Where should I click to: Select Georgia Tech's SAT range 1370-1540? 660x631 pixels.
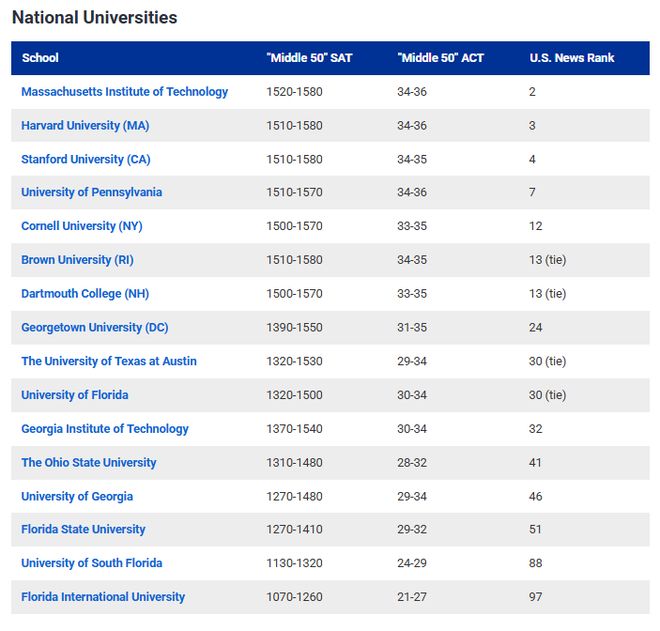[x=294, y=429]
